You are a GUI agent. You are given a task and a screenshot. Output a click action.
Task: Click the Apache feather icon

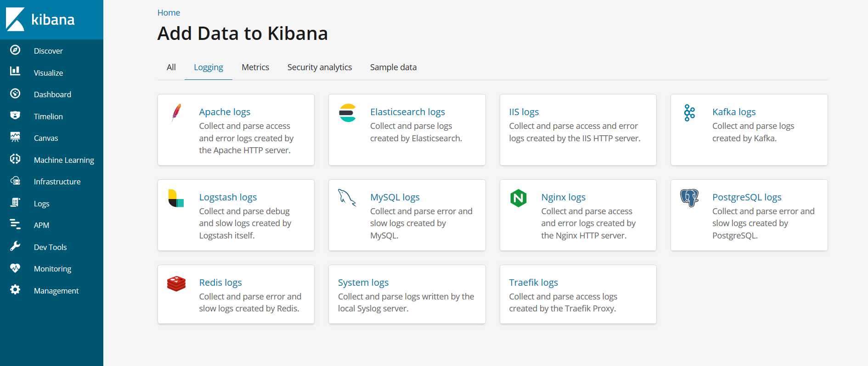pyautogui.click(x=176, y=112)
